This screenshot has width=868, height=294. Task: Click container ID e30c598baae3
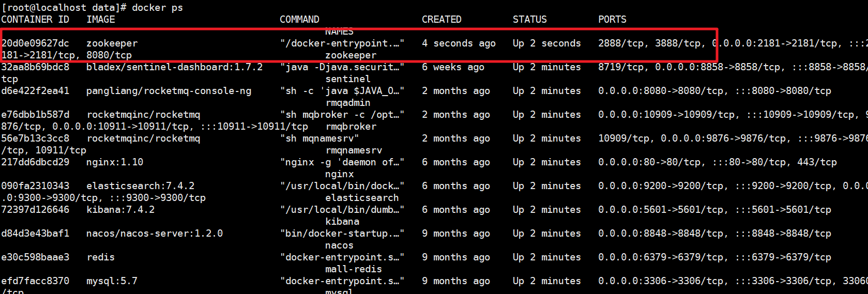pos(35,257)
